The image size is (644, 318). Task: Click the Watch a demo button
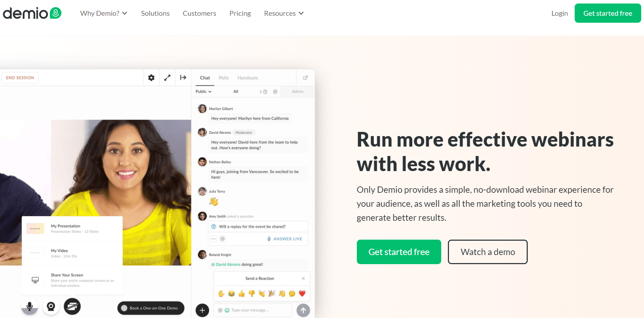click(x=488, y=252)
